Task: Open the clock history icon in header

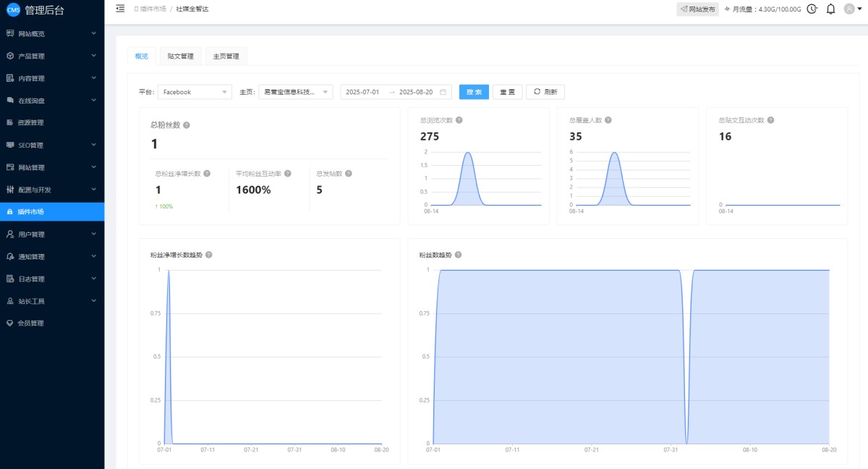Action: (812, 9)
